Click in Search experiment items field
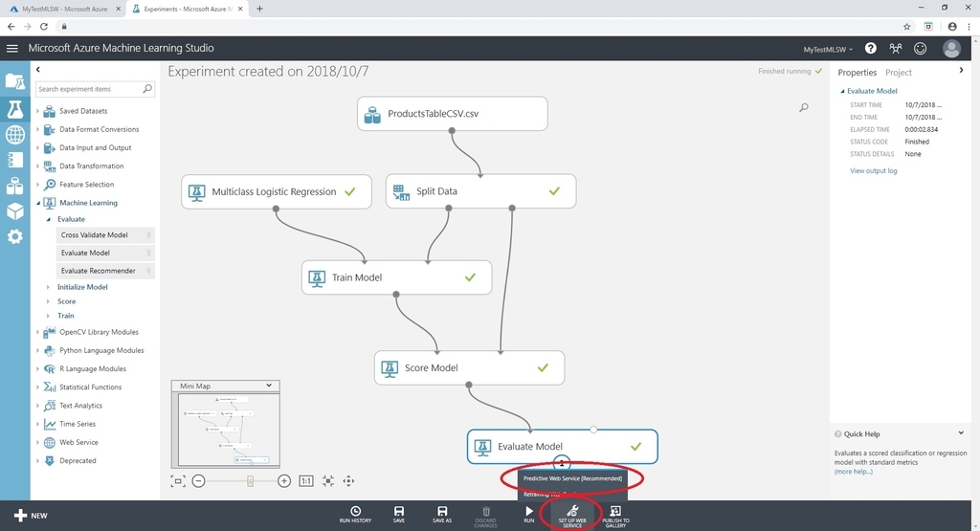The width and height of the screenshot is (980, 531). click(x=89, y=89)
